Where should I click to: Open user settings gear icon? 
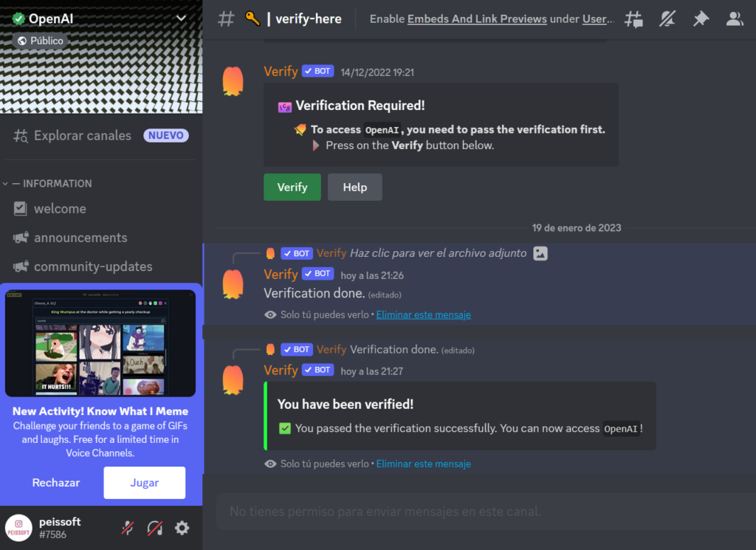(182, 528)
